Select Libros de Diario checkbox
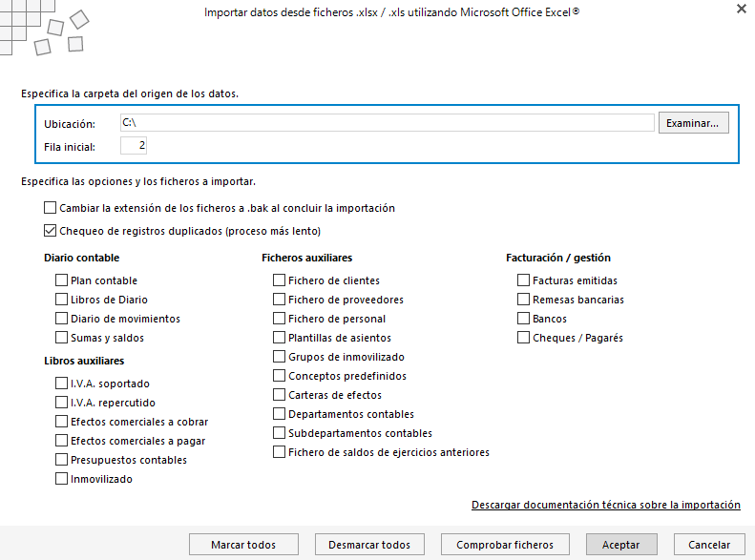This screenshot has width=755, height=560. (61, 300)
